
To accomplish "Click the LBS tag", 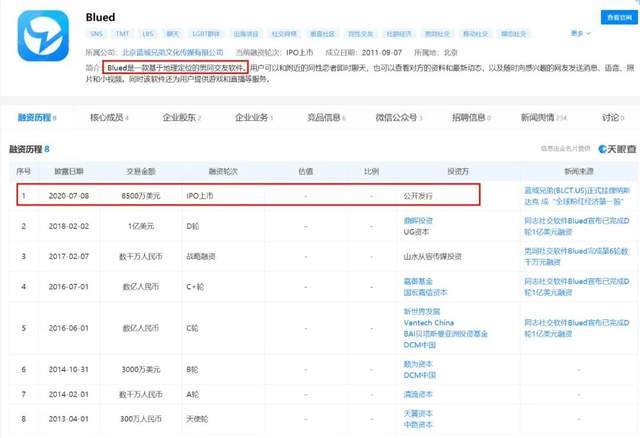I will pos(148,34).
